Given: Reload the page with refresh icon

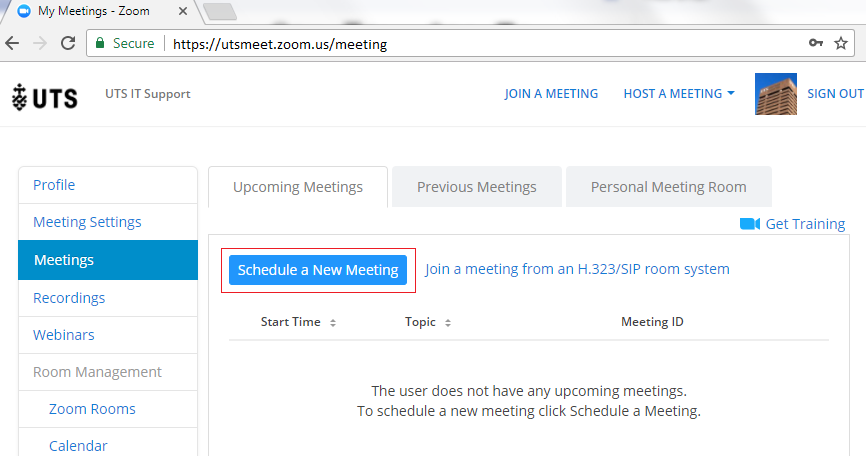Looking at the screenshot, I should coord(68,44).
